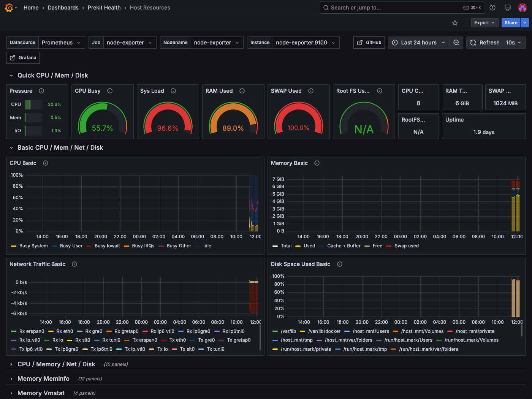Click the Refresh dashboard button
This screenshot has width=532, height=399.
pyautogui.click(x=484, y=43)
